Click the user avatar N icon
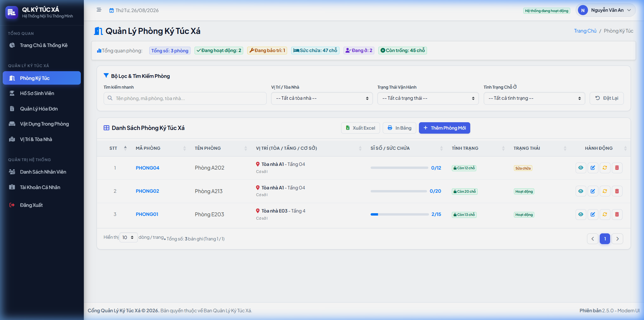Screen dimensions: 644x320 583,10
